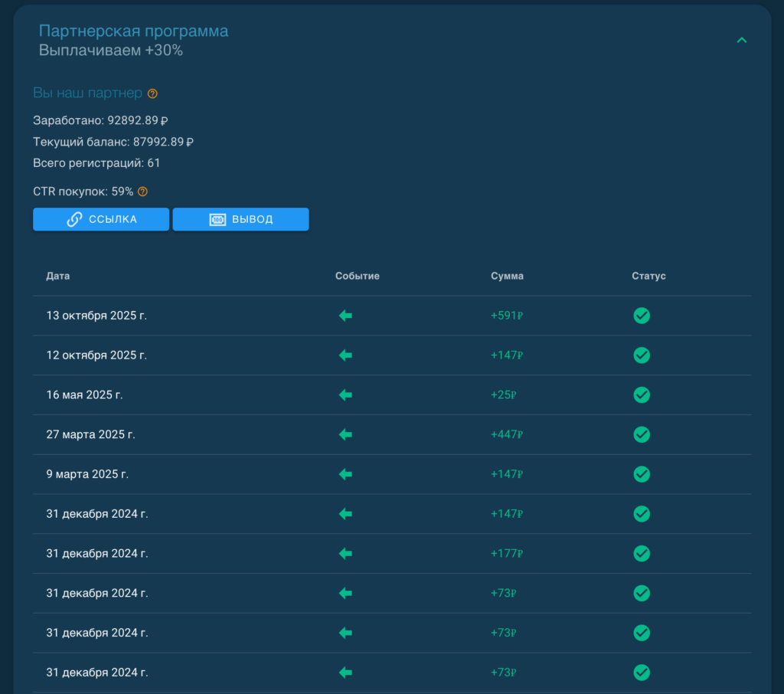Click the event arrow for 16 мая 2025
Viewport: 784px width, 694px height.
pyautogui.click(x=345, y=395)
